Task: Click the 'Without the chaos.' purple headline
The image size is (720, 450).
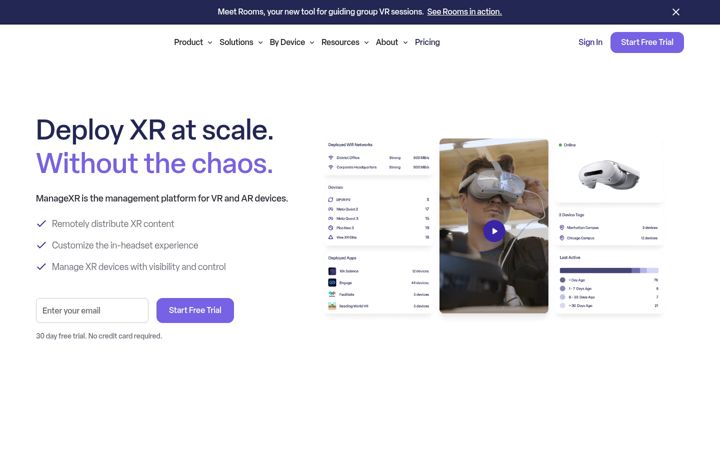Action: pos(155,163)
